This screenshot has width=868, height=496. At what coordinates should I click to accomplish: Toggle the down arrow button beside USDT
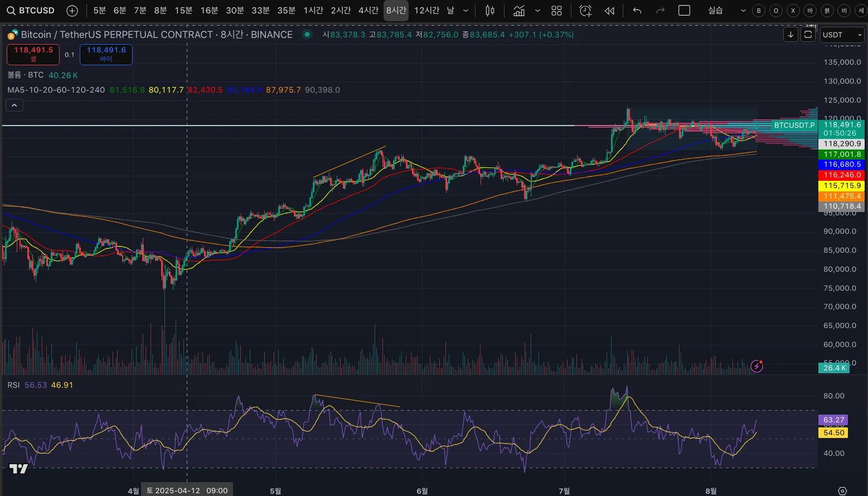pyautogui.click(x=791, y=35)
